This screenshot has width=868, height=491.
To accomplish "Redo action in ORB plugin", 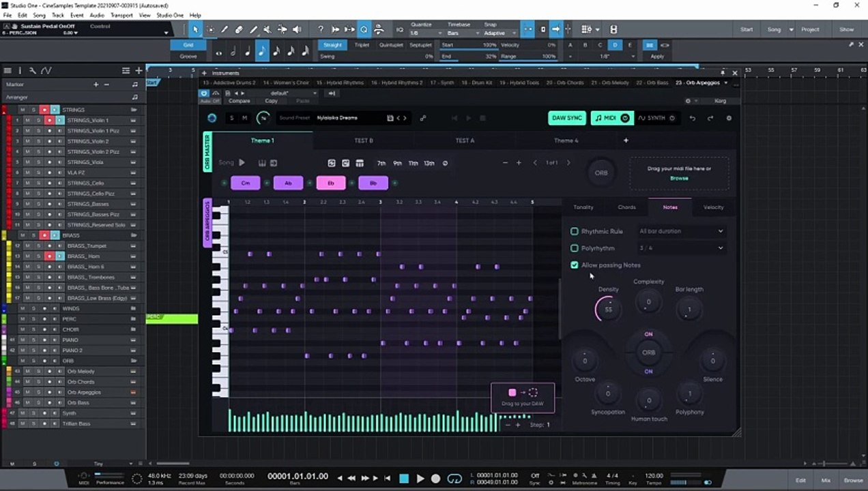I will tap(710, 118).
